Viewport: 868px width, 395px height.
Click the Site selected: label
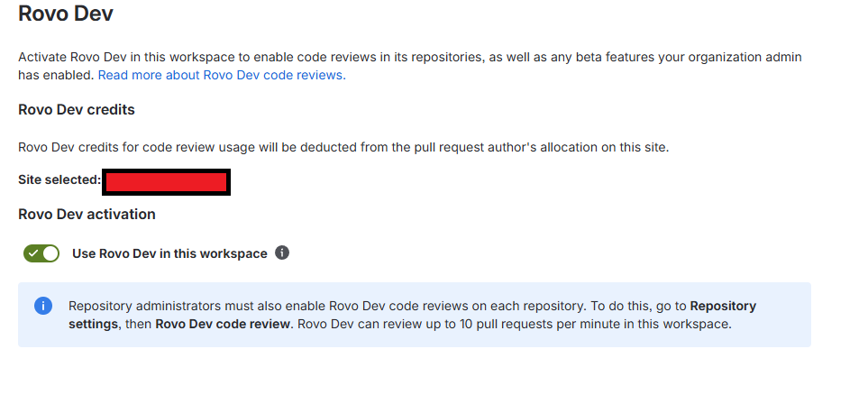[59, 179]
